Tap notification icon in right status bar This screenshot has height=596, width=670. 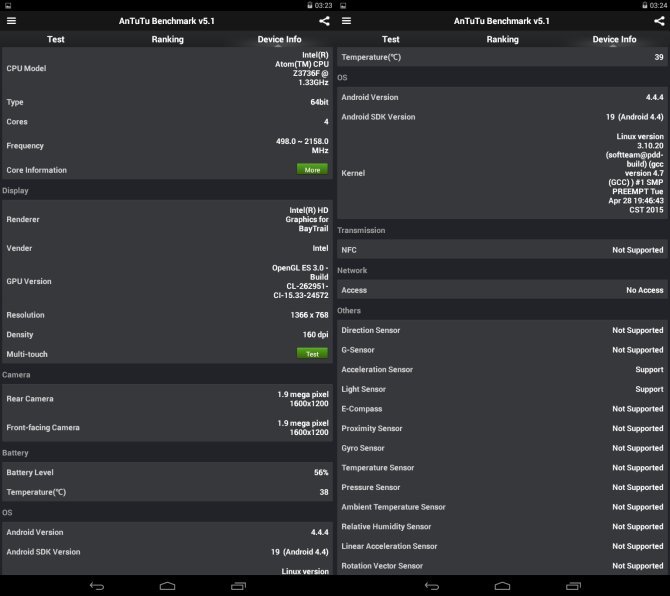click(343, 6)
